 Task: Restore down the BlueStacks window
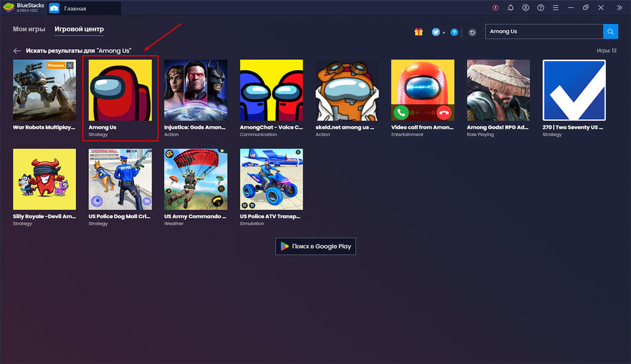point(586,7)
